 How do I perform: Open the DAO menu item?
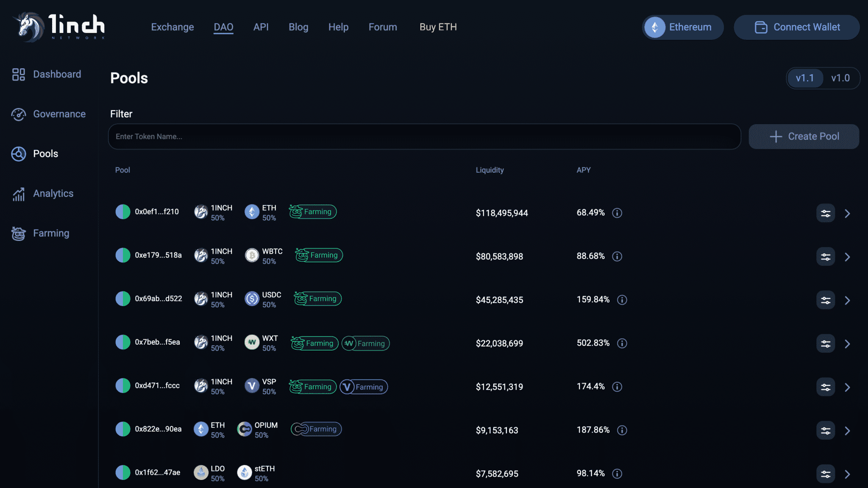pos(223,27)
